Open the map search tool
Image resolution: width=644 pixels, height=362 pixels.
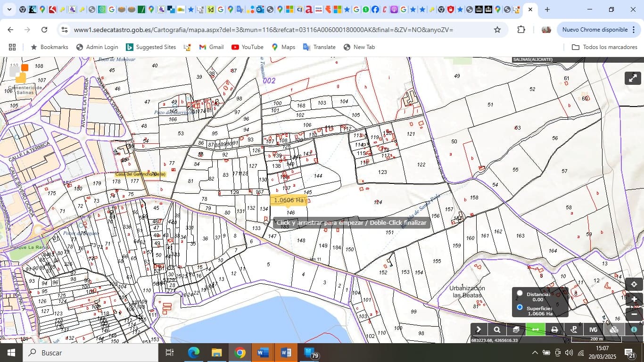point(497,330)
